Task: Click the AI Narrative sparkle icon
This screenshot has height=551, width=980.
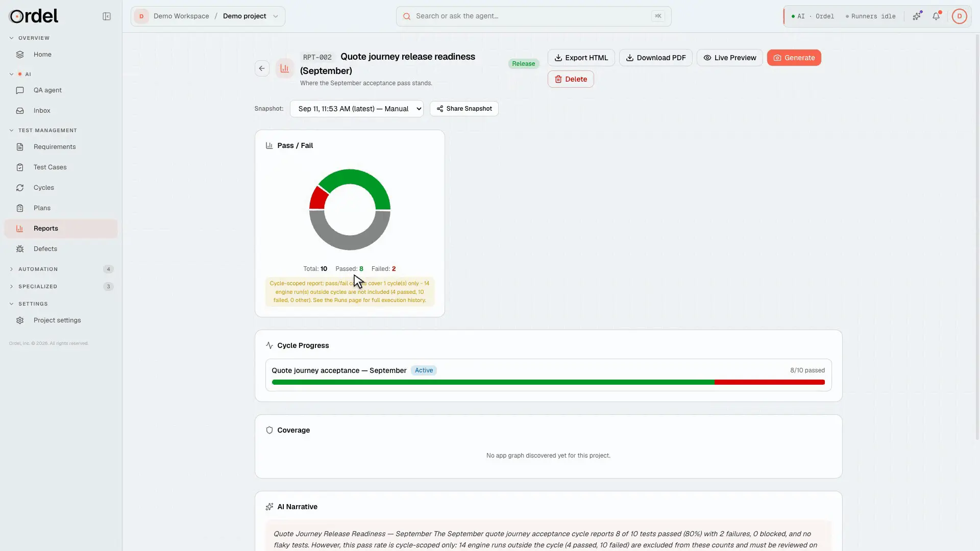Action: click(269, 507)
